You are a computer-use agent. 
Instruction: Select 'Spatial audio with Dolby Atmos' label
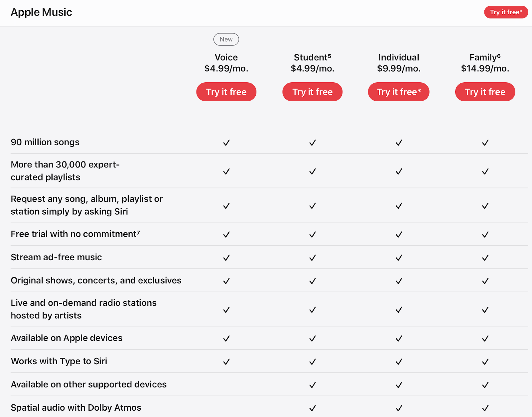click(76, 408)
